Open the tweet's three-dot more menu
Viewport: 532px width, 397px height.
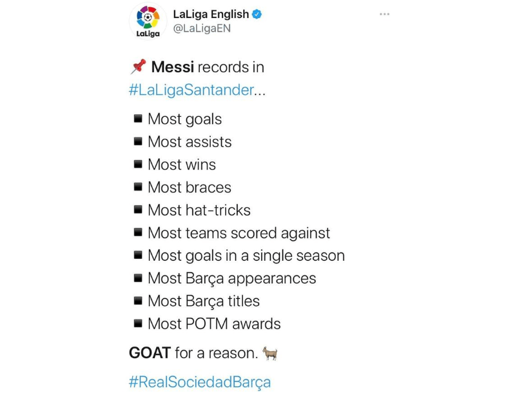384,14
